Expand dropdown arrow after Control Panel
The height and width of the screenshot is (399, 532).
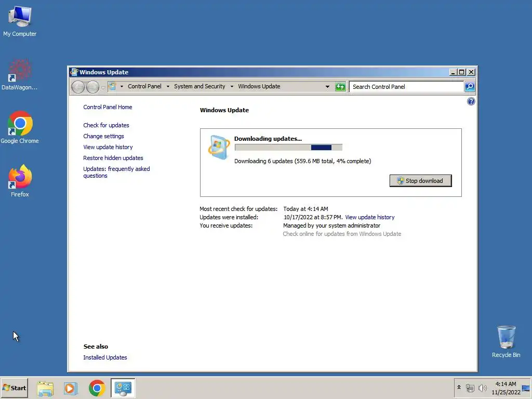pyautogui.click(x=168, y=87)
